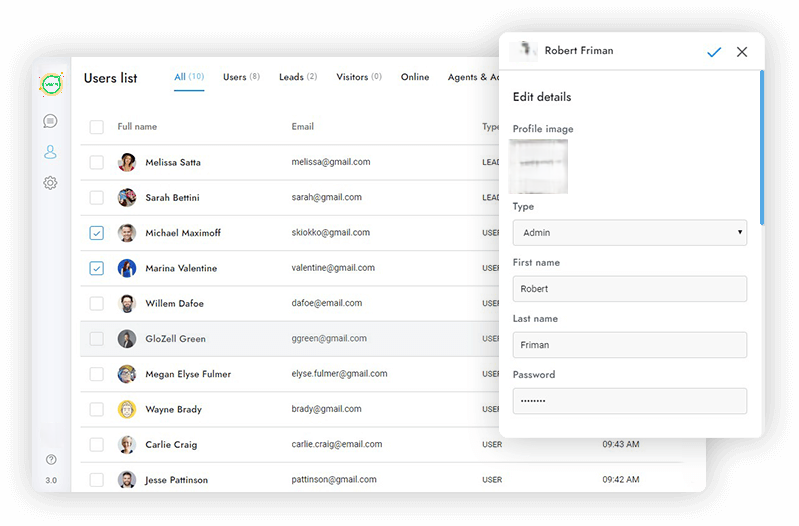Switch to the Visitors tab
This screenshot has height=526, width=799.
coord(358,77)
